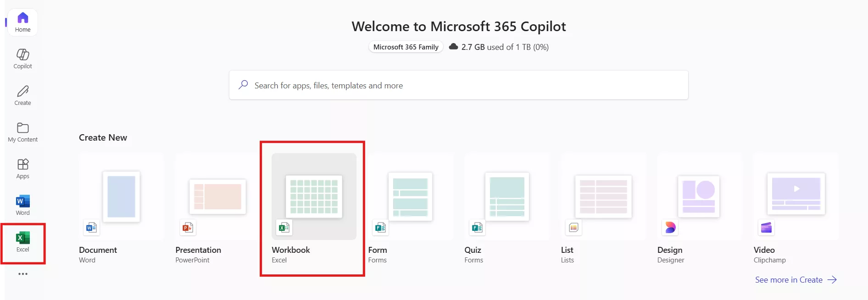The width and height of the screenshot is (868, 300).
Task: Start a new Designer design
Action: tap(699, 196)
